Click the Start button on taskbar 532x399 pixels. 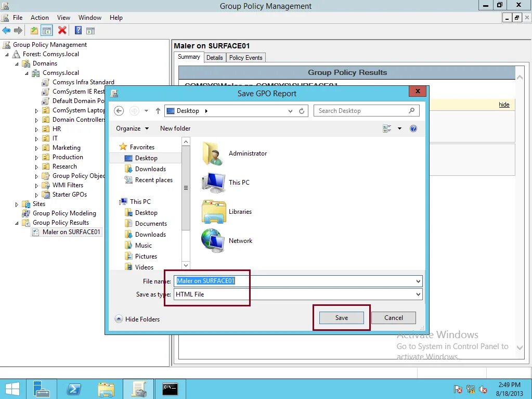pos(12,389)
